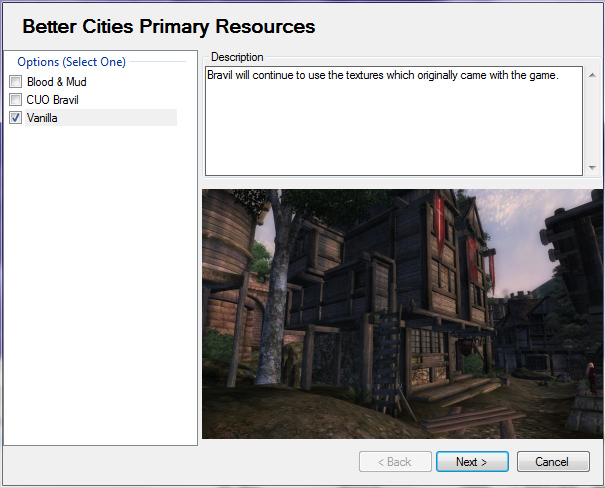Cancel the installer wizard

coord(551,462)
